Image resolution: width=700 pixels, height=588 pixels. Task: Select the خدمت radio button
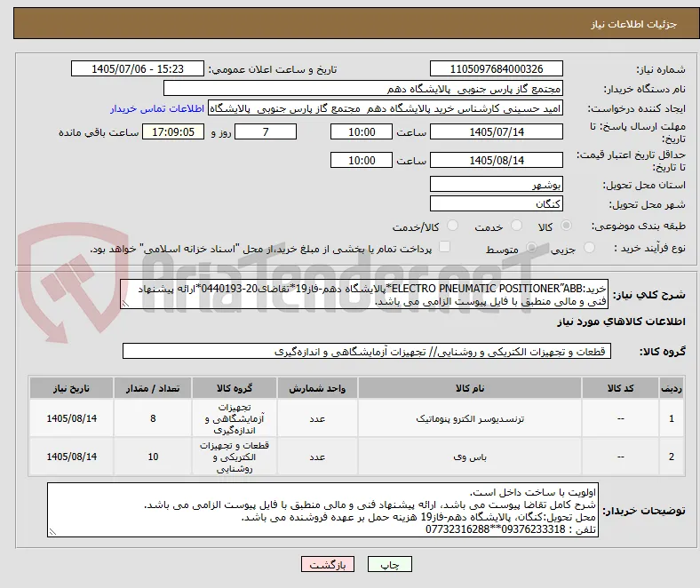[x=516, y=226]
